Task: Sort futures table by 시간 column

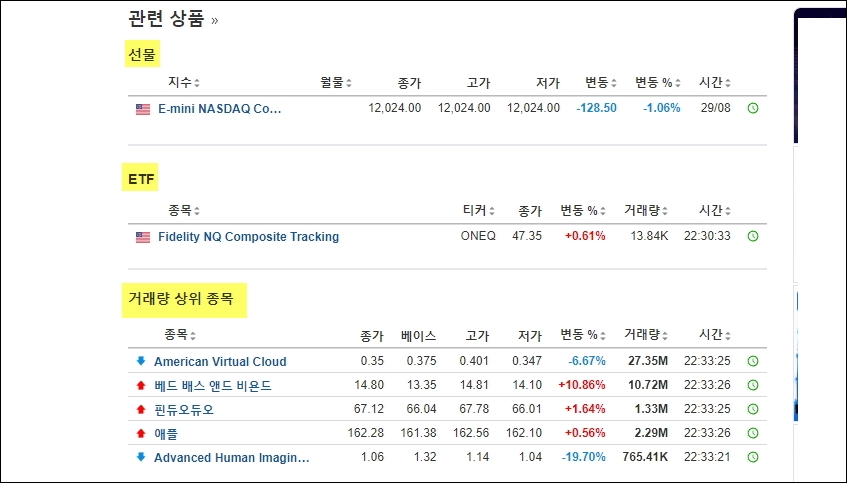Action: (x=715, y=83)
